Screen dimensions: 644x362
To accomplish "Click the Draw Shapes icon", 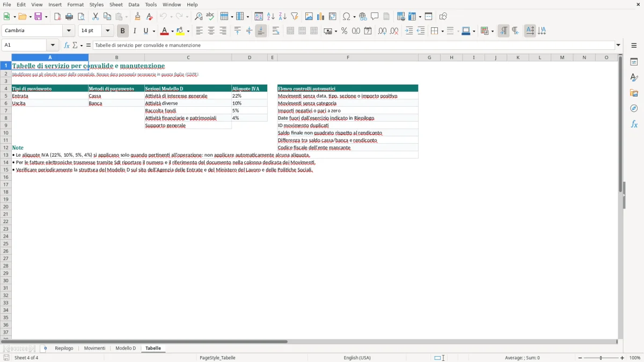I will tap(443, 17).
